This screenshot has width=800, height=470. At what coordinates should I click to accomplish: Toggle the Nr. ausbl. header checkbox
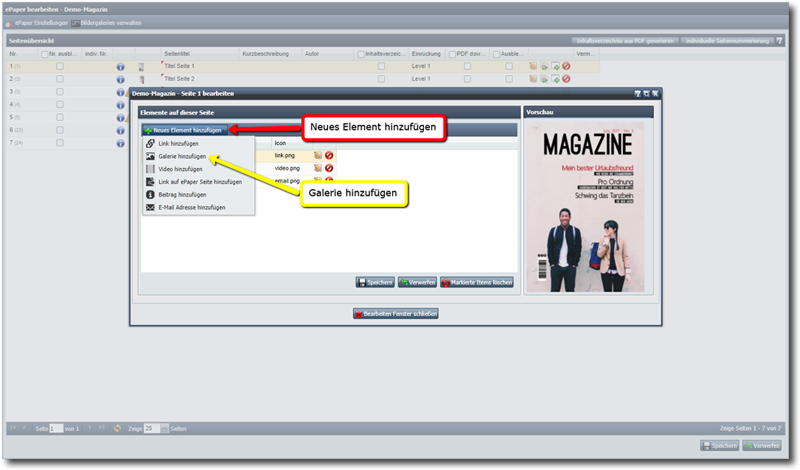[44, 54]
